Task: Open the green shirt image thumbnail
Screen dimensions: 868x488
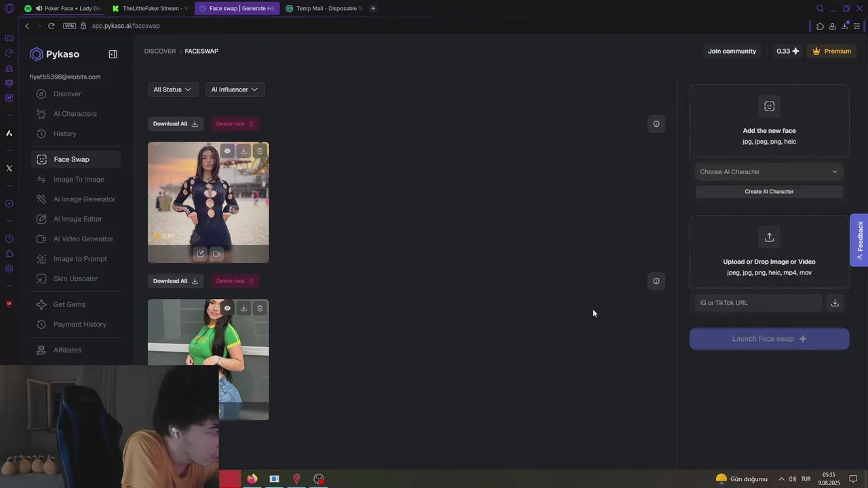Action: coord(208,359)
